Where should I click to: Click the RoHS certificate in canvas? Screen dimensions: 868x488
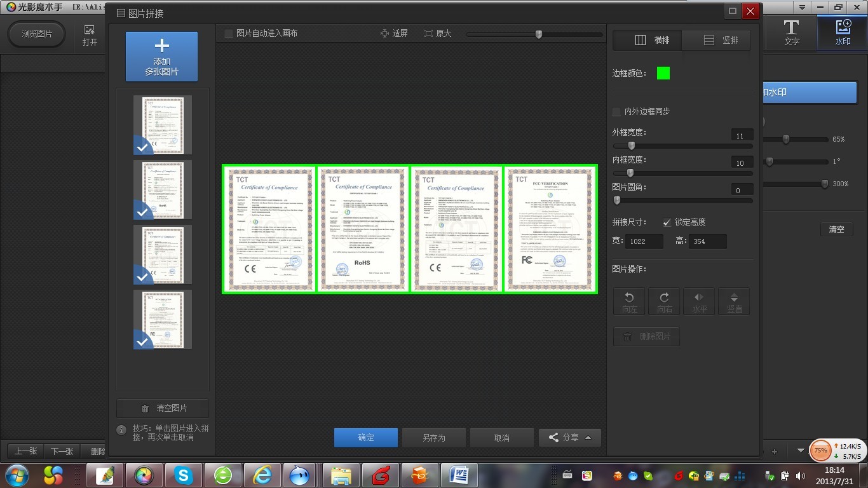pyautogui.click(x=363, y=229)
